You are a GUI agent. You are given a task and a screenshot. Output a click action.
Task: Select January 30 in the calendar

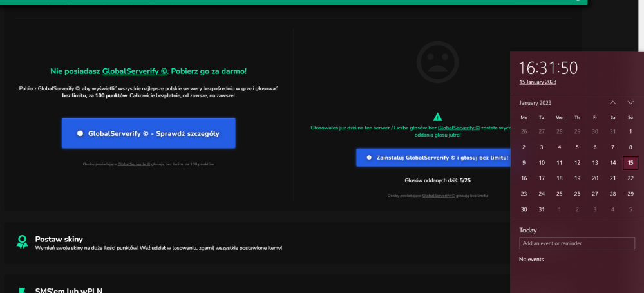pos(524,209)
